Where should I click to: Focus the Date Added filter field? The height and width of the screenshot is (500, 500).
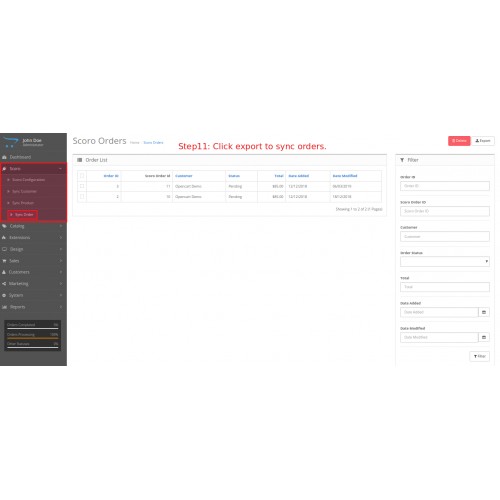439,312
